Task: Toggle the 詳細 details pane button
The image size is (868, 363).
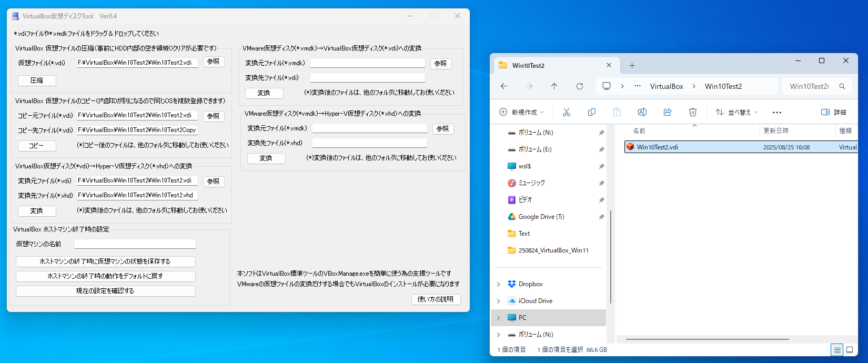Action: pos(834,112)
